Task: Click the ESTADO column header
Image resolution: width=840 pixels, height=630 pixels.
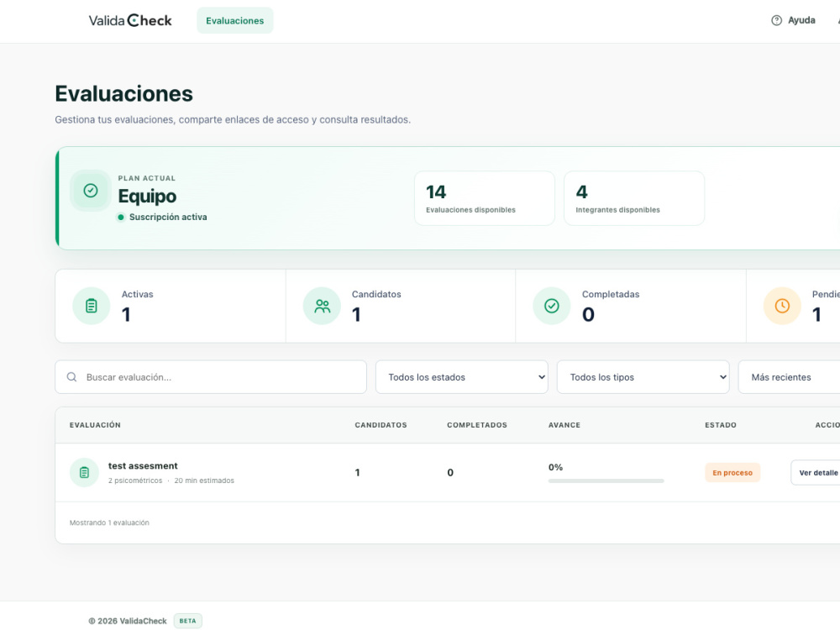Action: coord(721,425)
